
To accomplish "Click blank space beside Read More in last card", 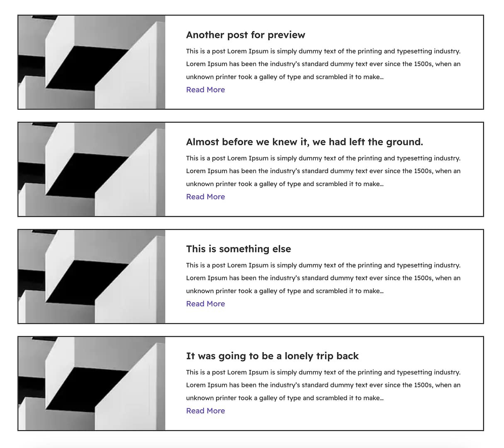I will 353,411.
